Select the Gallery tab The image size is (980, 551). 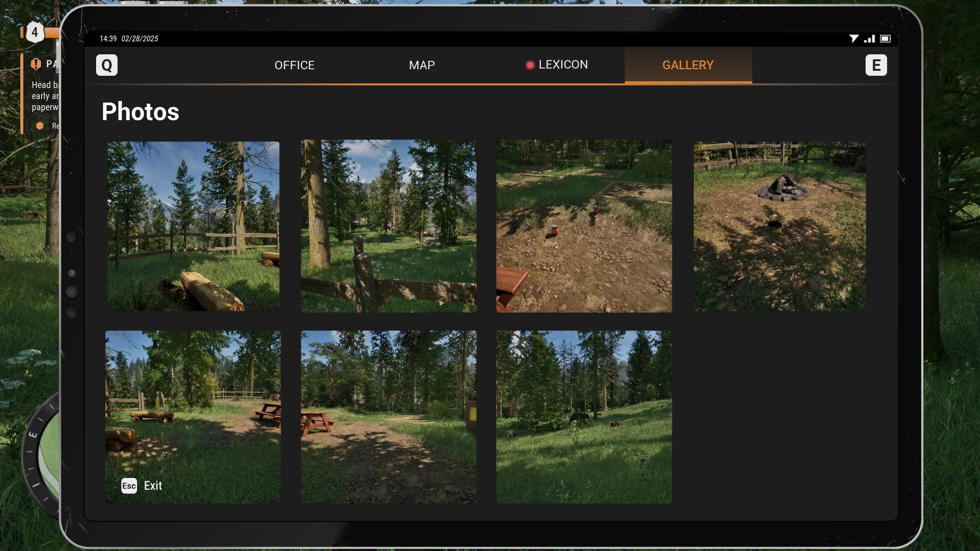pos(688,65)
